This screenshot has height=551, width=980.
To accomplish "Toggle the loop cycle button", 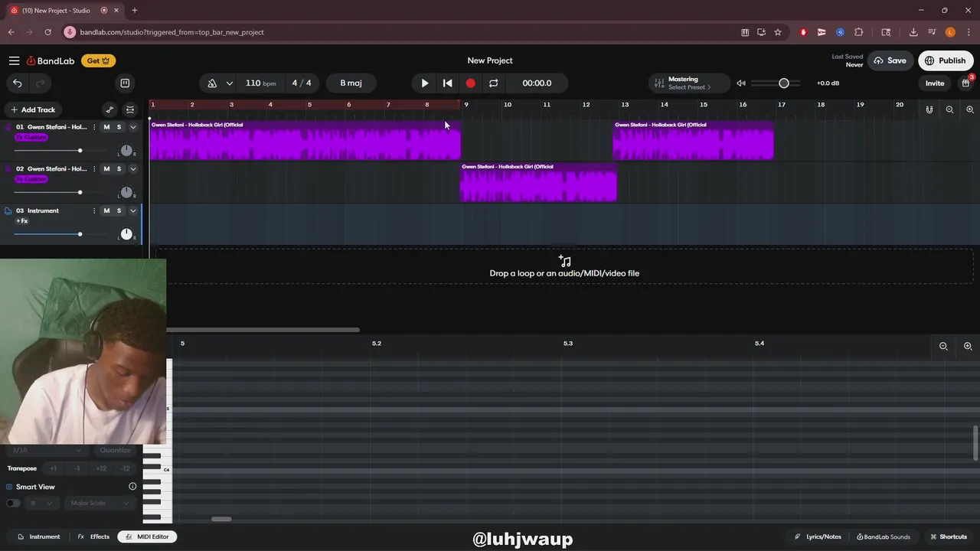I will point(493,83).
